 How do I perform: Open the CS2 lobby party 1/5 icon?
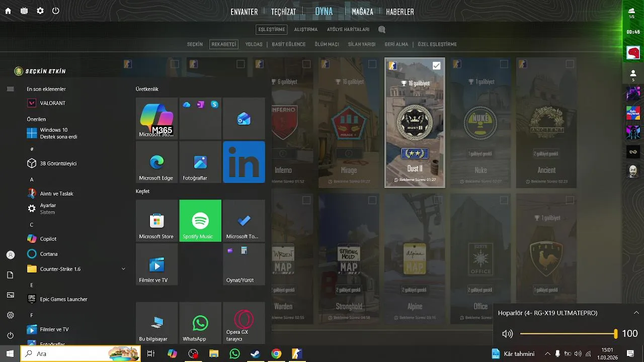[631, 13]
